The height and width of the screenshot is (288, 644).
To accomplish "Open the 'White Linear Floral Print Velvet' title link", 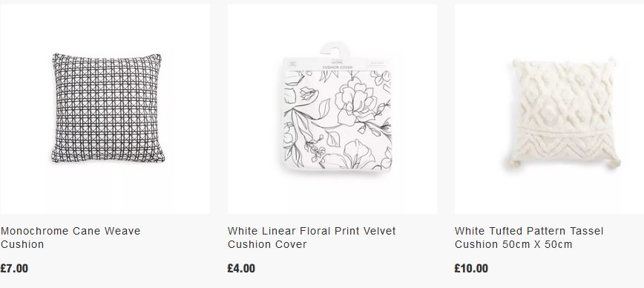I will click(312, 231).
